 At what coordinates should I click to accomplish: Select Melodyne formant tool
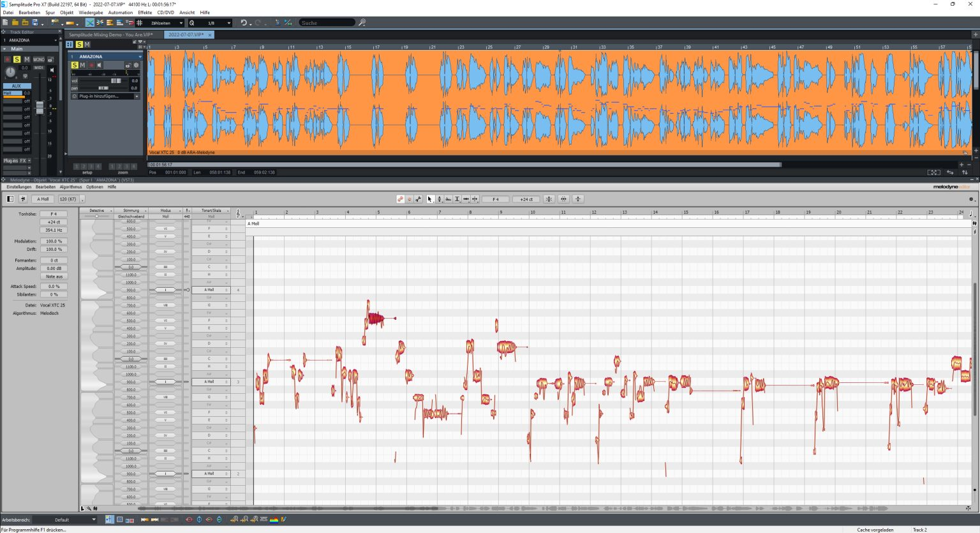tap(448, 199)
